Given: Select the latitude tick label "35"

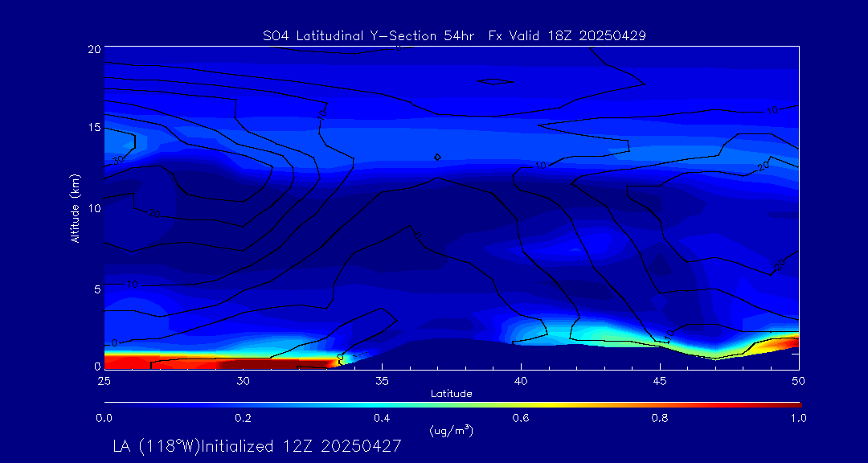Looking at the screenshot, I should click(382, 381).
